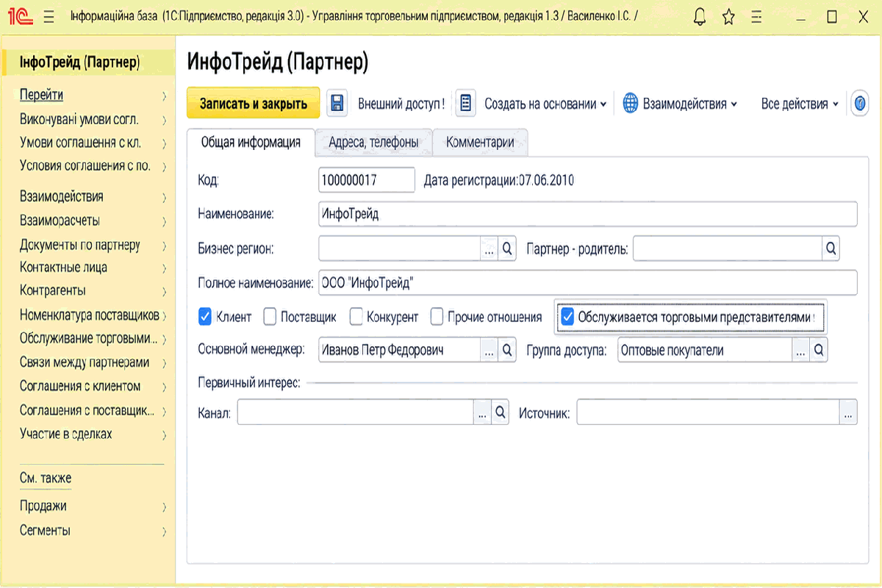
Task: Switch to Комментарии tab
Action: (480, 143)
